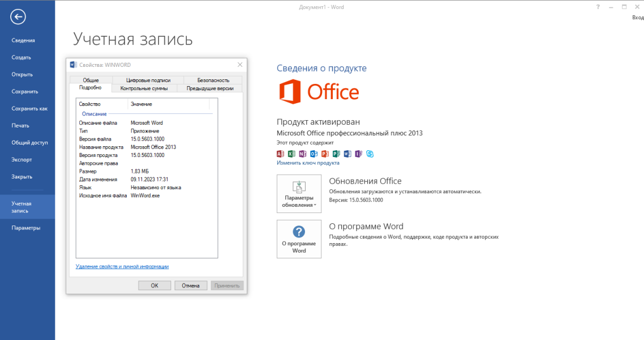
Task: Click the Применить button
Action: click(x=227, y=286)
